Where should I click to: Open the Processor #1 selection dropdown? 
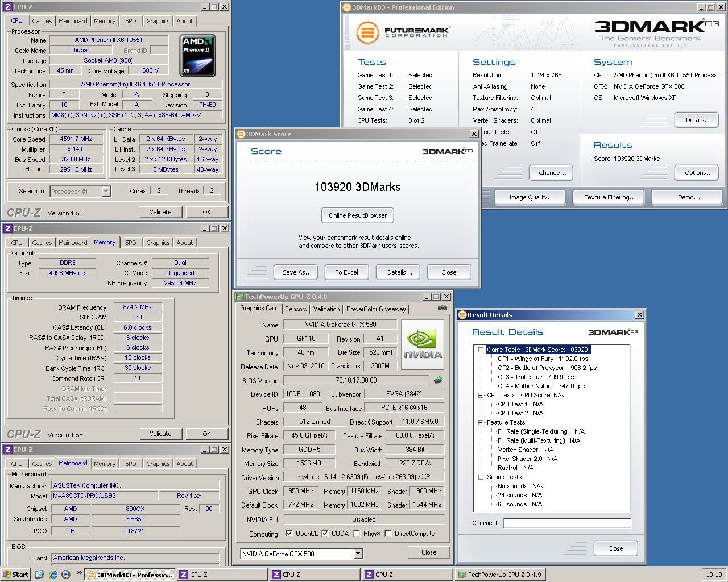tap(106, 192)
